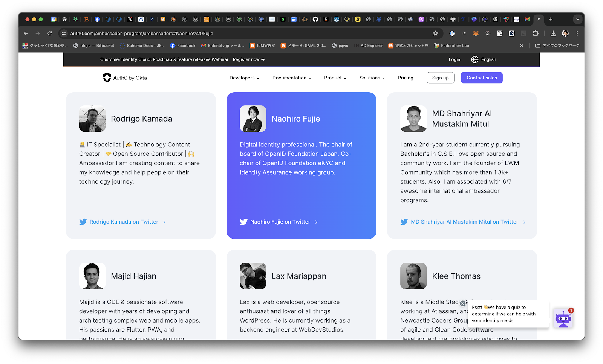Image resolution: width=603 pixels, height=364 pixels.
Task: Open Federation Lab bookmark
Action: click(x=451, y=46)
